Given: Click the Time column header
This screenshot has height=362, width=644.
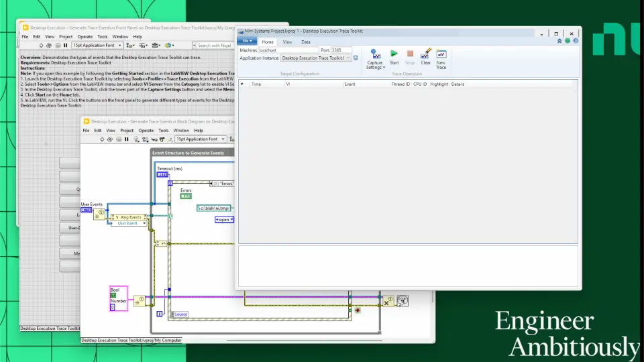Looking at the screenshot, I should tap(267, 84).
